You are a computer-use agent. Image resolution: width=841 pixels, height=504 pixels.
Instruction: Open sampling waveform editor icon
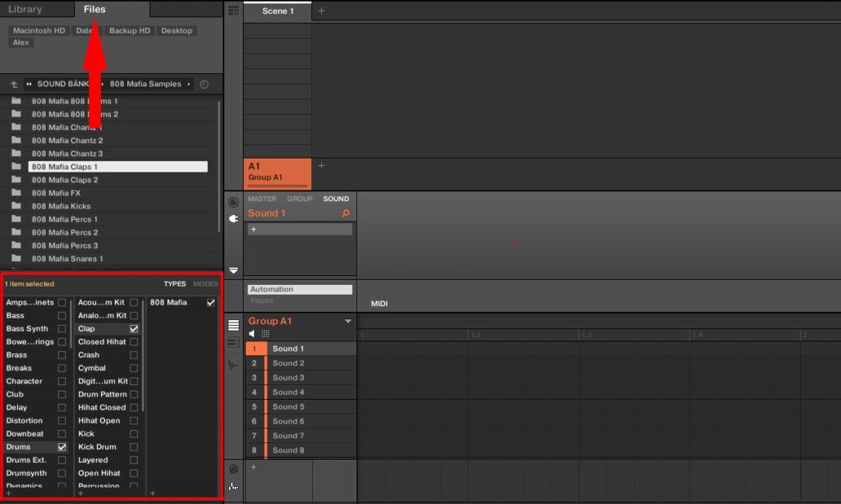233,365
